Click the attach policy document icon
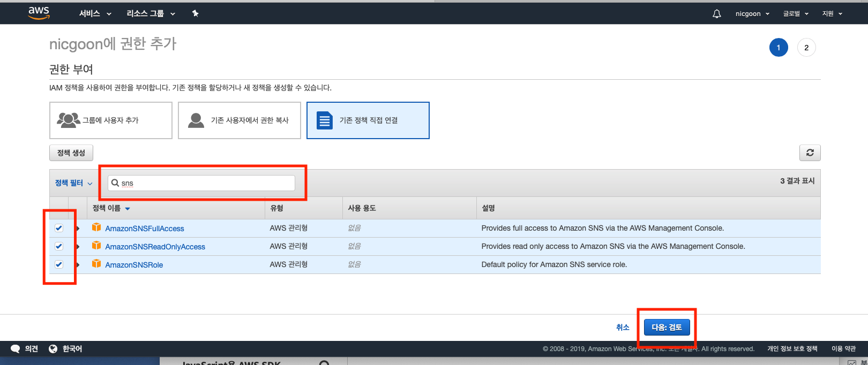 325,120
